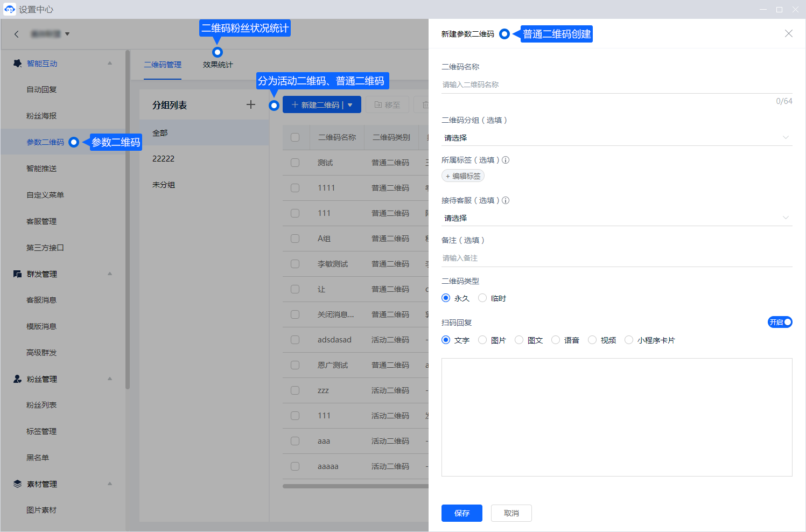
Task: Add a new group with the plus icon
Action: click(x=250, y=104)
